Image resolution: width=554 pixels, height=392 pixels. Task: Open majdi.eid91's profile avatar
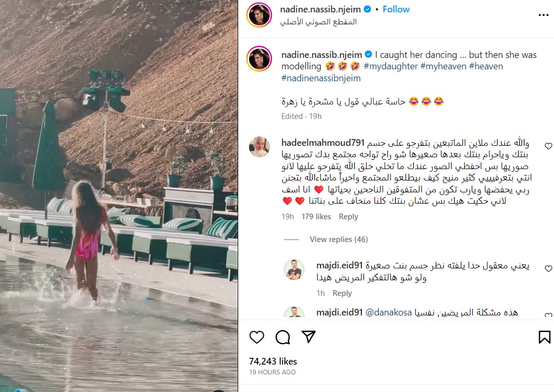point(294,269)
